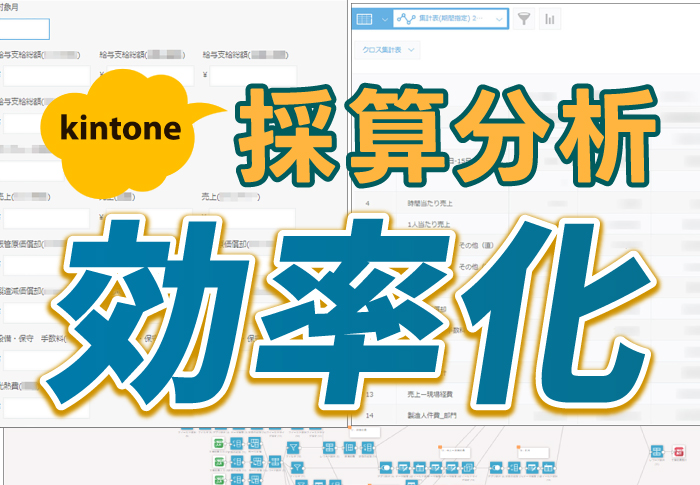Click the funnel filter icon in kintone toolbar
The height and width of the screenshot is (485, 700).
click(x=524, y=19)
